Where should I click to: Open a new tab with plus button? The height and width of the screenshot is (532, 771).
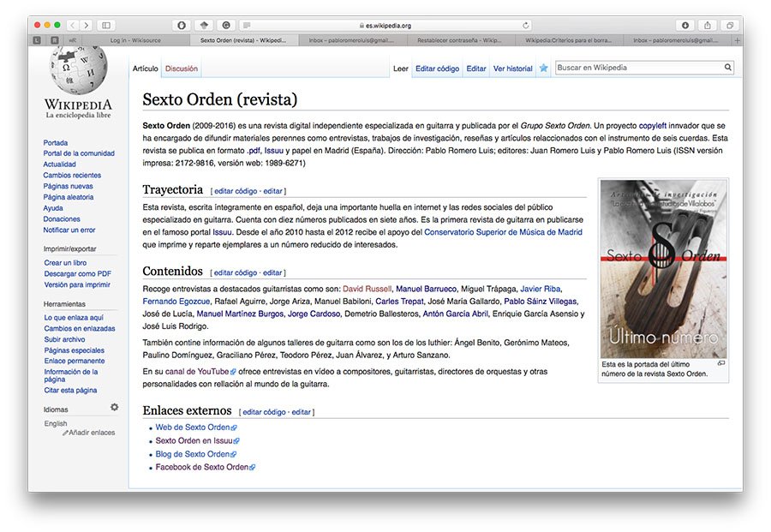click(737, 40)
